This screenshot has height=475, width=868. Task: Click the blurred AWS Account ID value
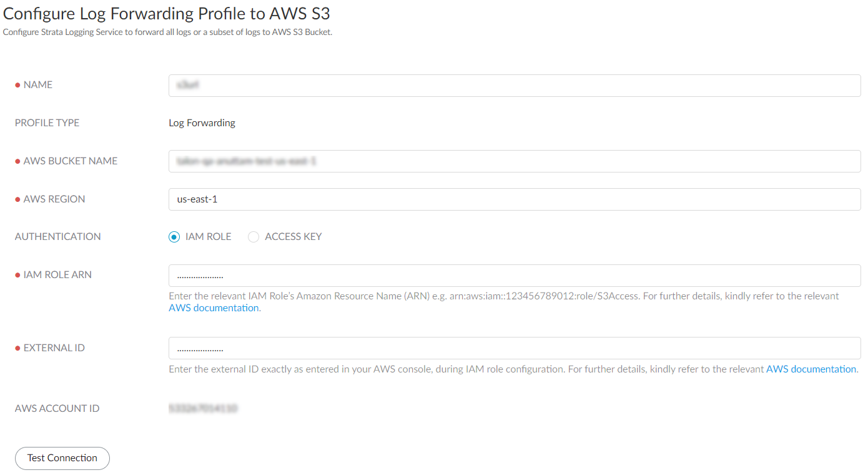pos(203,409)
